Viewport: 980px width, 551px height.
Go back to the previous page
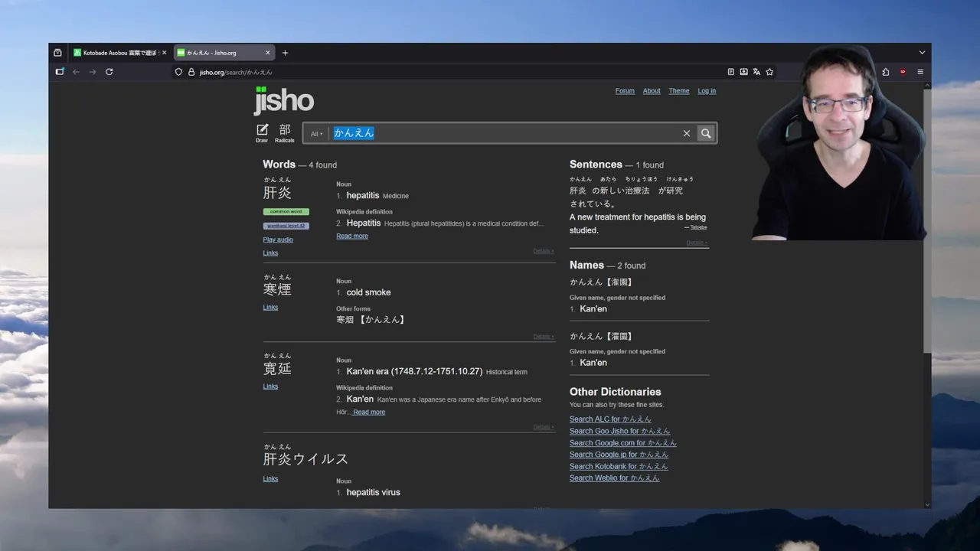[76, 72]
